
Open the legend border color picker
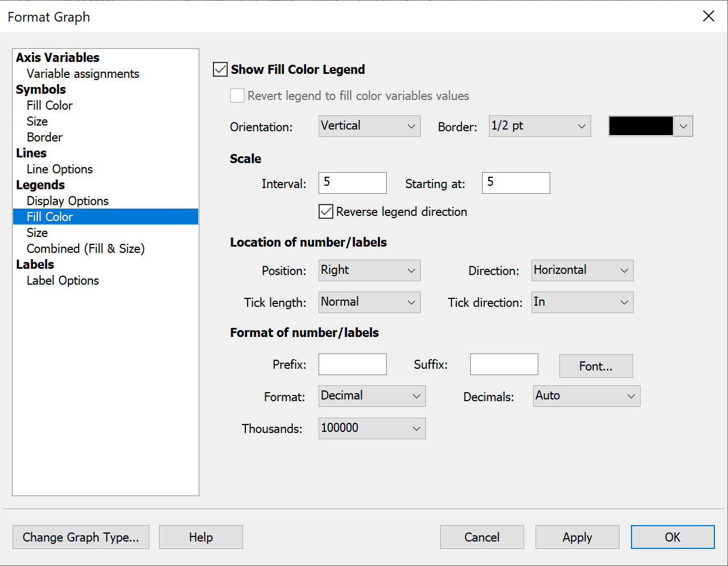(650, 126)
